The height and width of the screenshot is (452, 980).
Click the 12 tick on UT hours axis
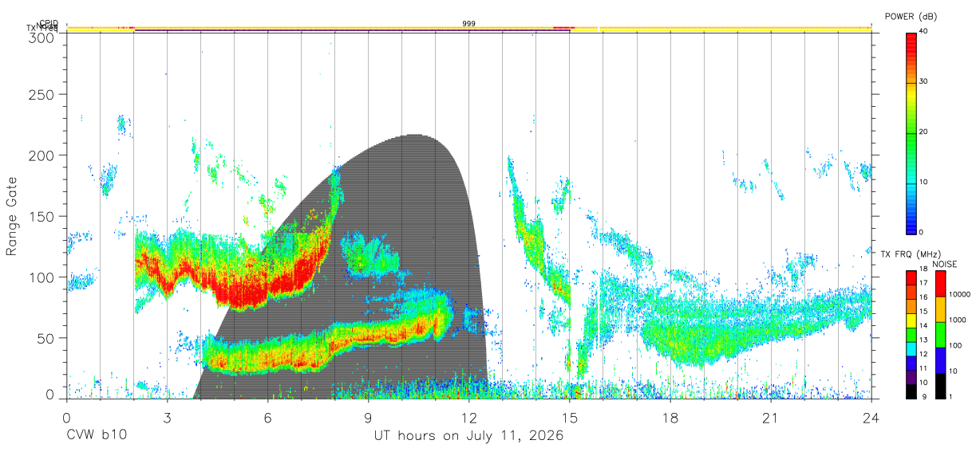(x=468, y=417)
